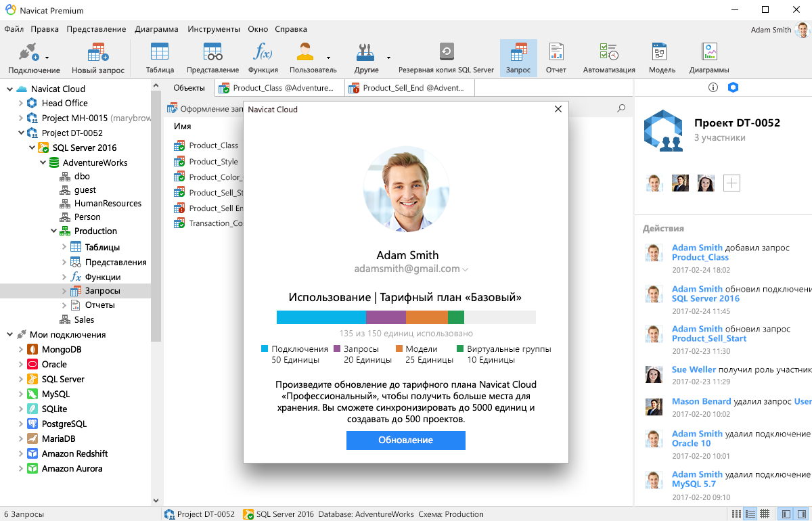Click purple Запросы segment of usage bar
This screenshot has height=521, width=812.
386,317
